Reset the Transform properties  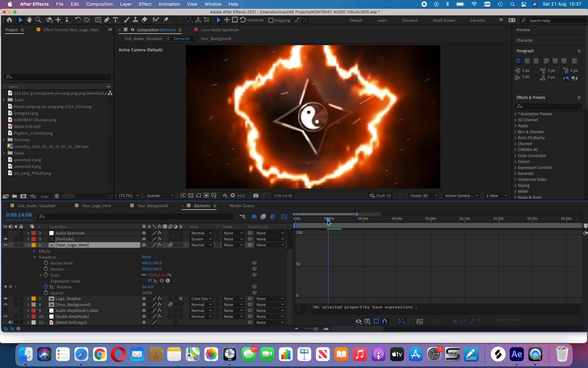click(147, 257)
